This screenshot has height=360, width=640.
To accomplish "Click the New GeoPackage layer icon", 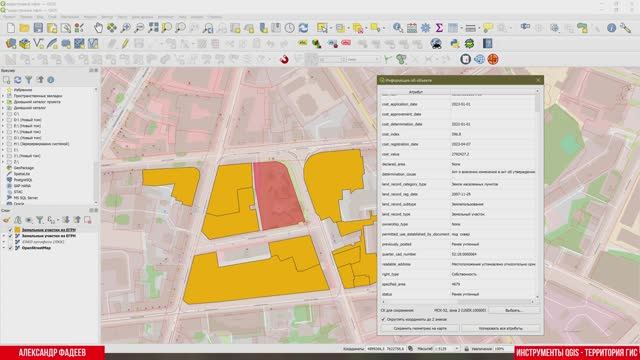I will [24, 44].
